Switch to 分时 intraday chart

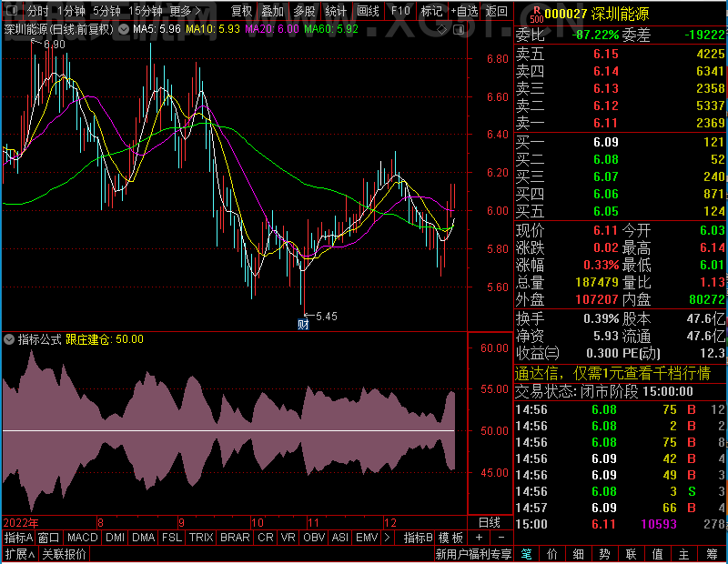point(37,11)
